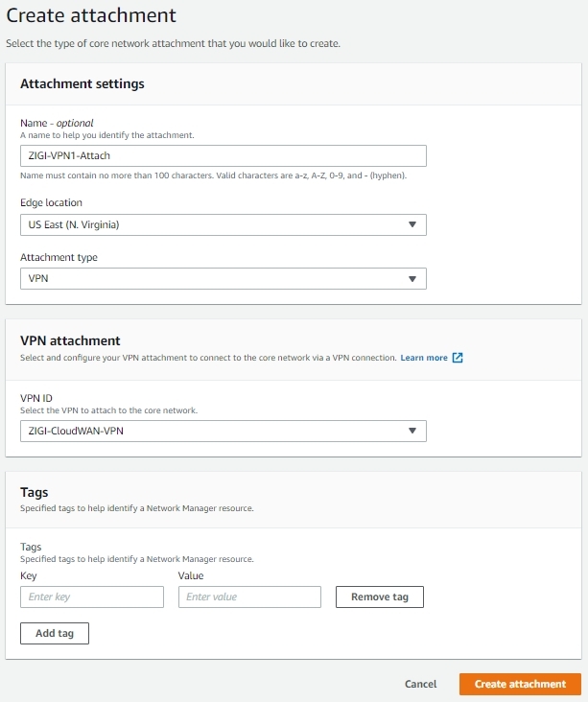The image size is (588, 702).
Task: Click the Attachment type dropdown arrow
Action: (412, 279)
